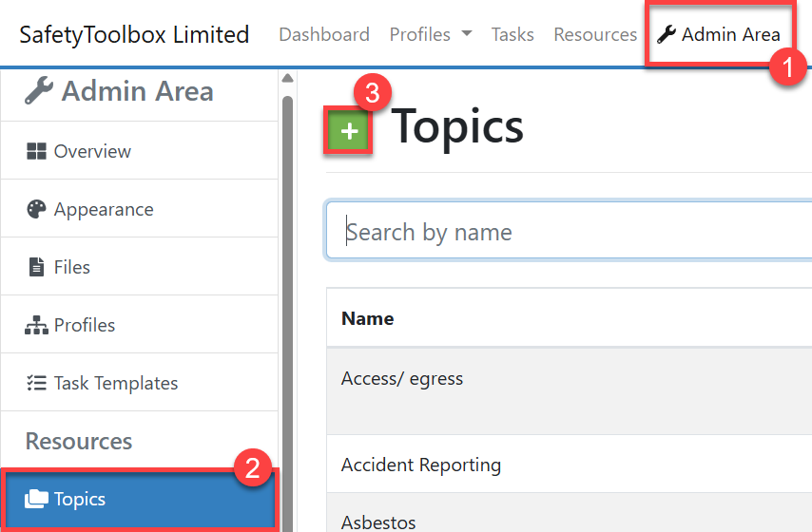812x532 pixels.
Task: Select the Asbestos topic row
Action: point(378,522)
